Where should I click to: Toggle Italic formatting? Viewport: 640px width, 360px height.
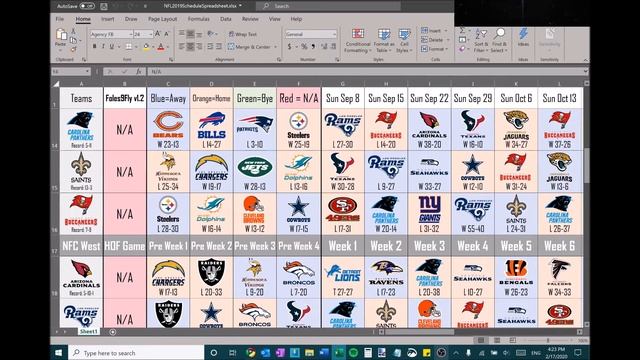pyautogui.click(x=103, y=47)
